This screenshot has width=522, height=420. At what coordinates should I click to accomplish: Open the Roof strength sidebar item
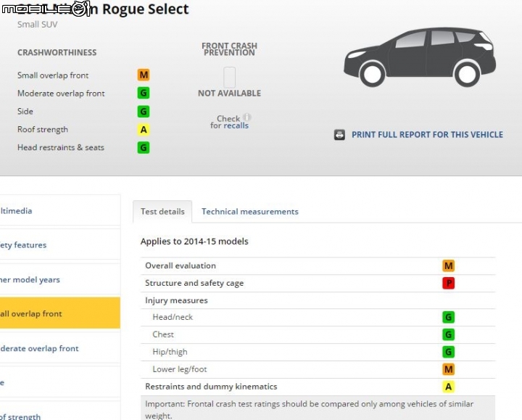[60, 411]
